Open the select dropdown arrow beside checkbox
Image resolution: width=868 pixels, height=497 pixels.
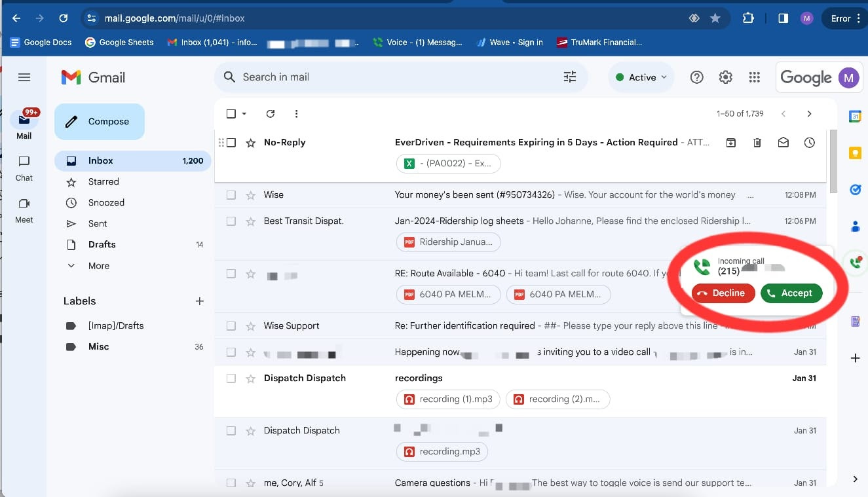point(244,114)
